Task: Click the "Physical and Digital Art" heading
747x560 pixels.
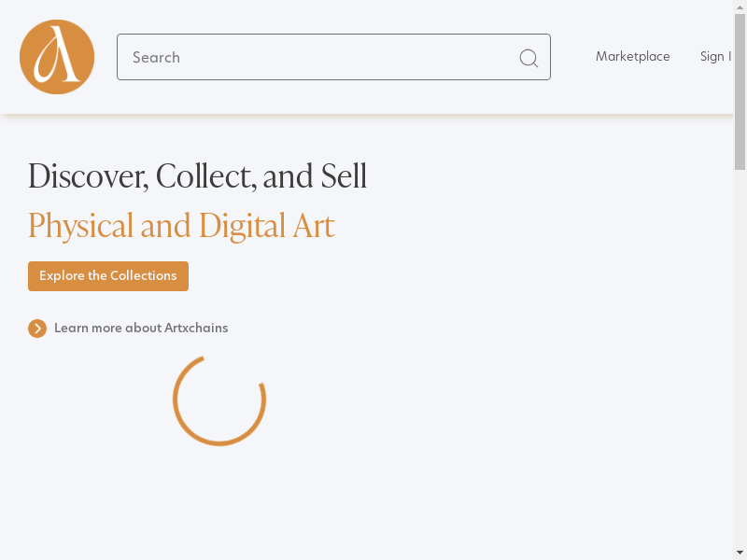Action: (181, 226)
